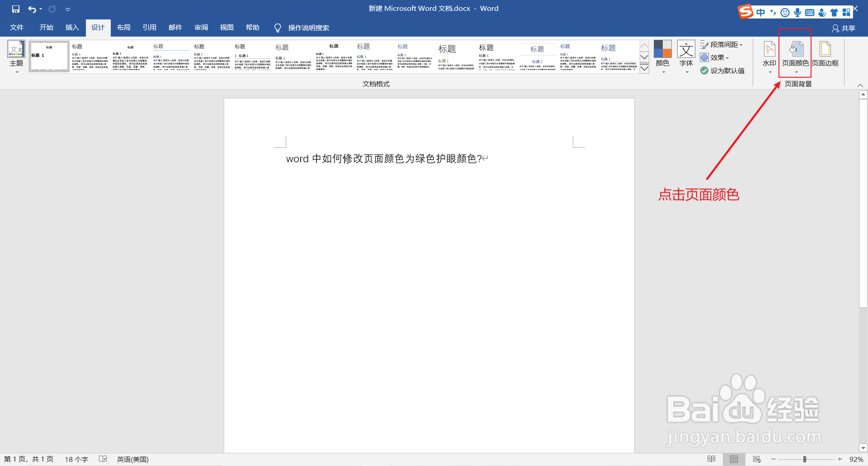Toggle Sogou punctuation mode icon

[x=773, y=13]
